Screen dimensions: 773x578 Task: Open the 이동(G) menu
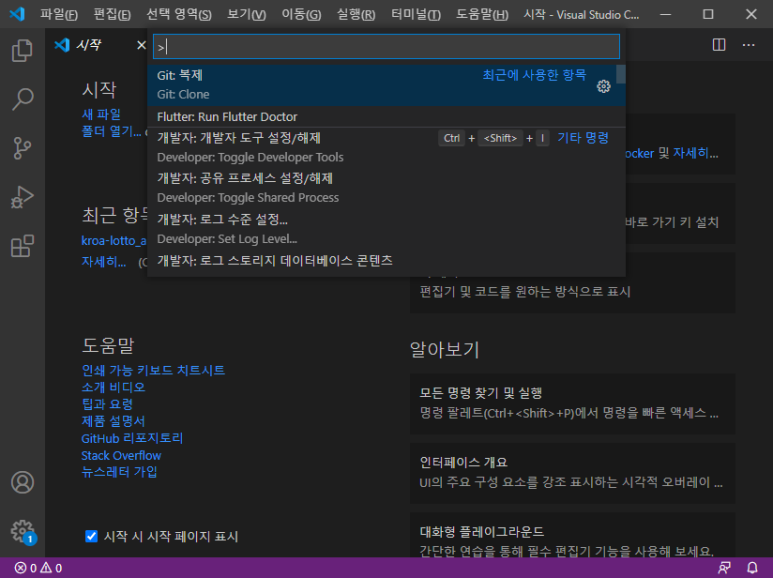[x=301, y=14]
